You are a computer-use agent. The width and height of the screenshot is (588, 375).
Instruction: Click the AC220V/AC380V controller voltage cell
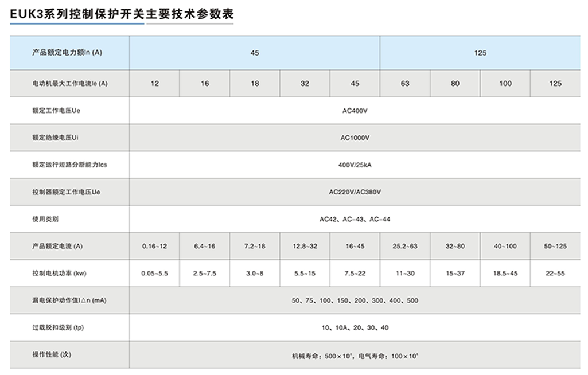(x=355, y=192)
